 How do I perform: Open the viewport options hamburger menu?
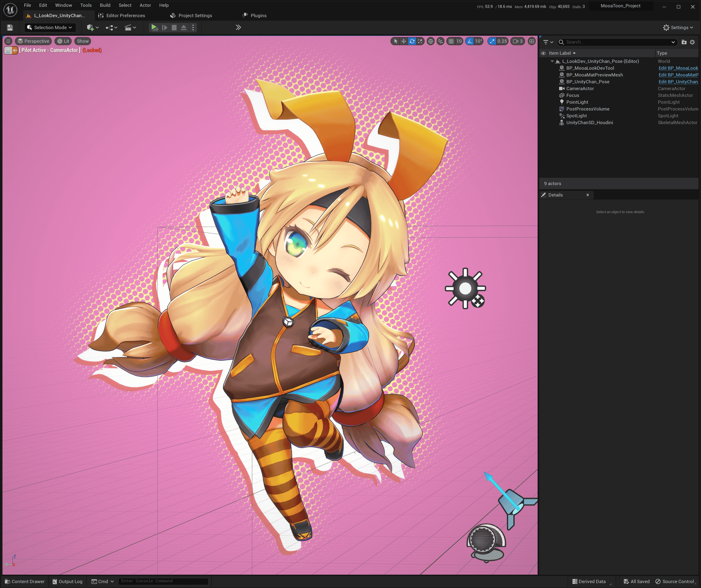click(8, 41)
